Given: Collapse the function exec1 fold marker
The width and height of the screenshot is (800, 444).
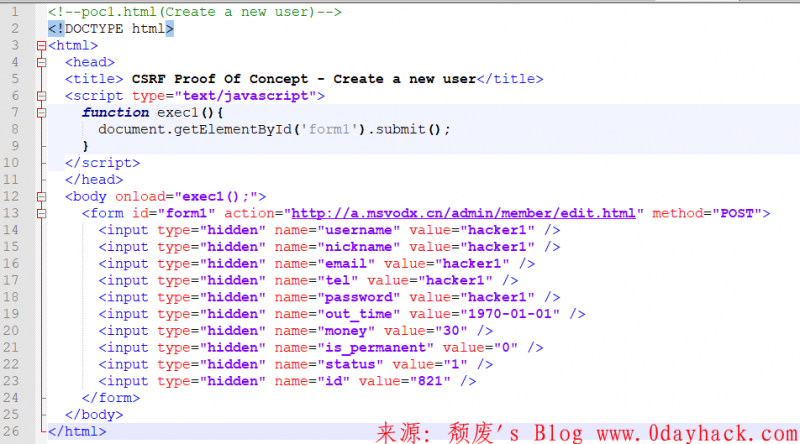Looking at the screenshot, I should click(x=42, y=113).
